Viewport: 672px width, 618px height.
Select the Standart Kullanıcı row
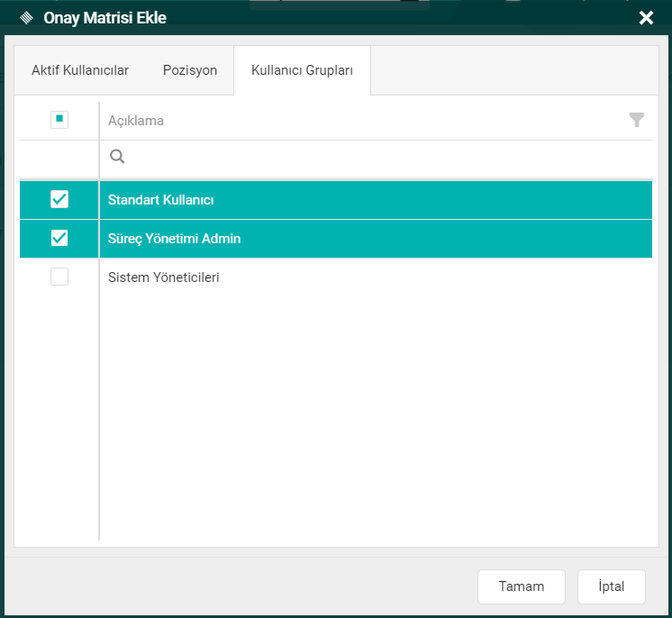(360, 199)
